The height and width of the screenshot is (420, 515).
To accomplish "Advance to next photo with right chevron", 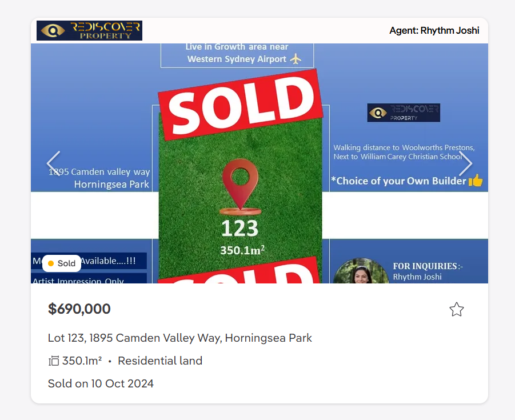I will click(x=465, y=163).
